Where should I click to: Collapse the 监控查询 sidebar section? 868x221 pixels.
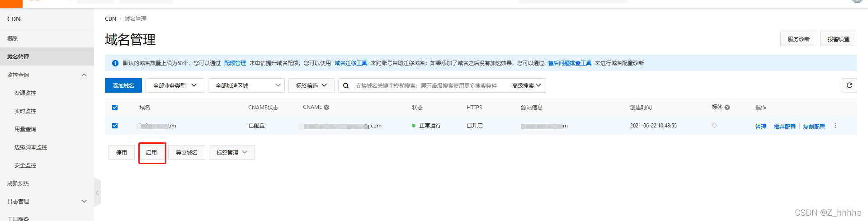point(47,75)
